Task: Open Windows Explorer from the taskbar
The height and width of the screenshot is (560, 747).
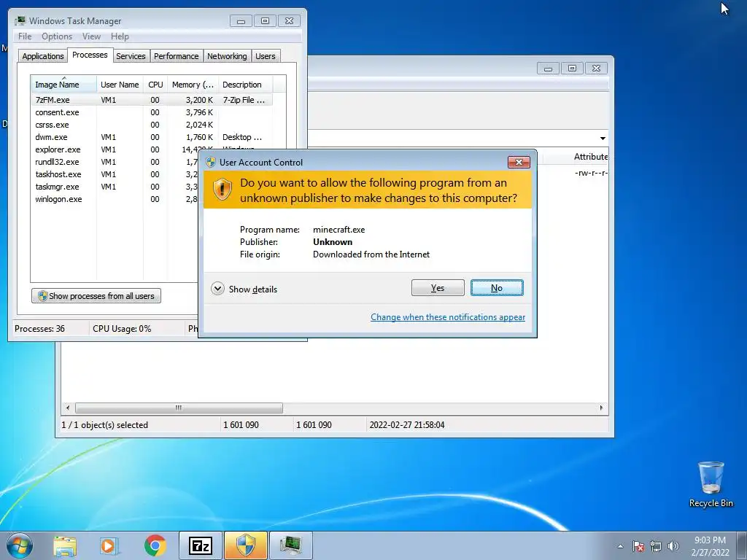Action: click(65, 545)
